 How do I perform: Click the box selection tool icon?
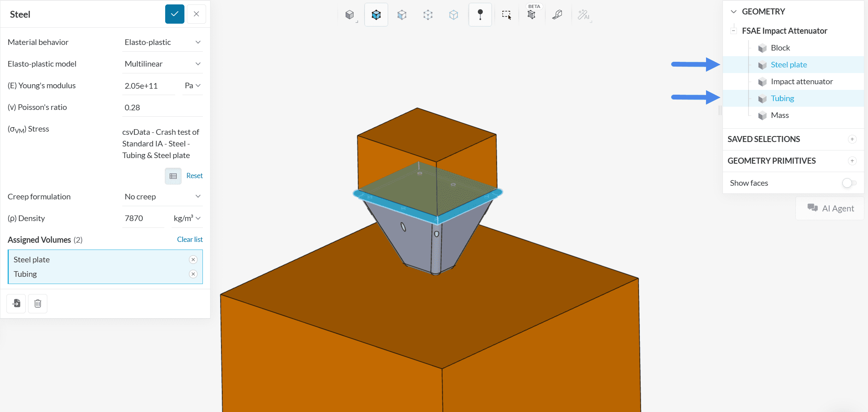pos(506,15)
